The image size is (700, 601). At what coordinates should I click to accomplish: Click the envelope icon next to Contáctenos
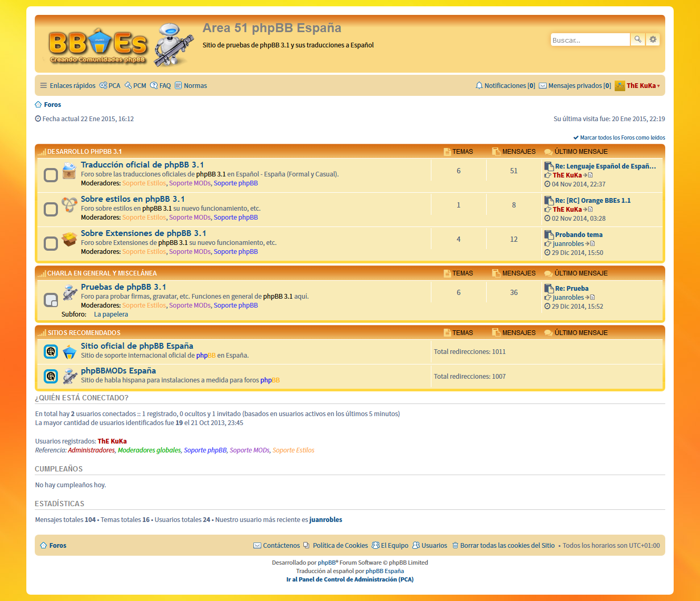257,545
